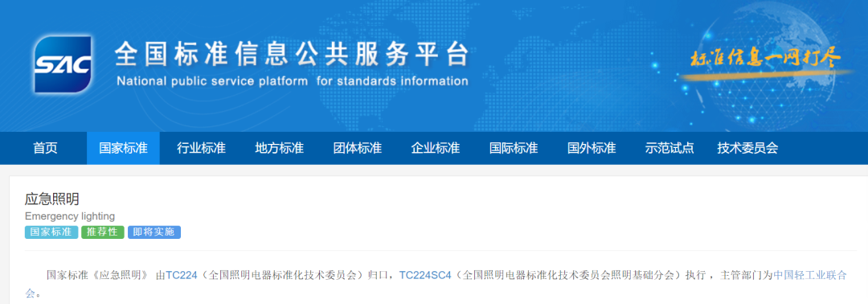Click the 应急照明 standard title heading
Image resolution: width=868 pixels, height=304 pixels.
[x=52, y=200]
